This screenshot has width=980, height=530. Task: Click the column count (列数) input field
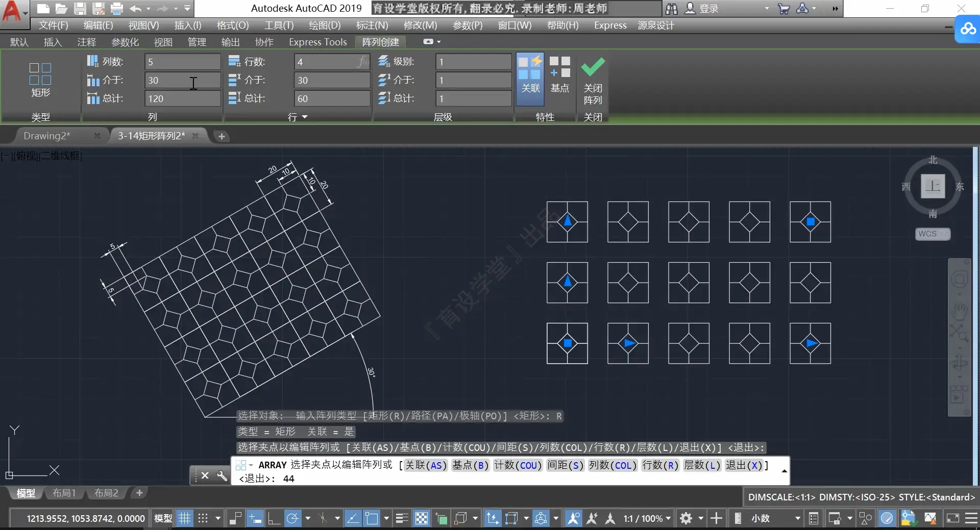point(182,62)
